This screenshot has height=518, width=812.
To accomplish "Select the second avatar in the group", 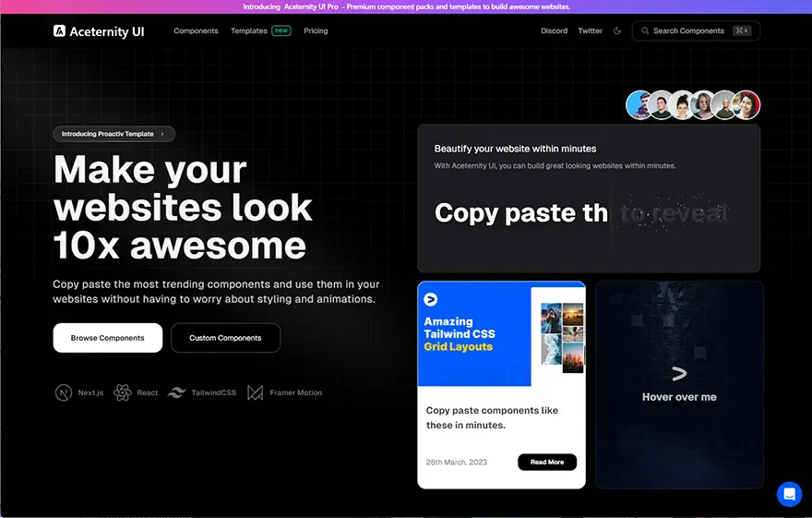I will tap(661, 105).
